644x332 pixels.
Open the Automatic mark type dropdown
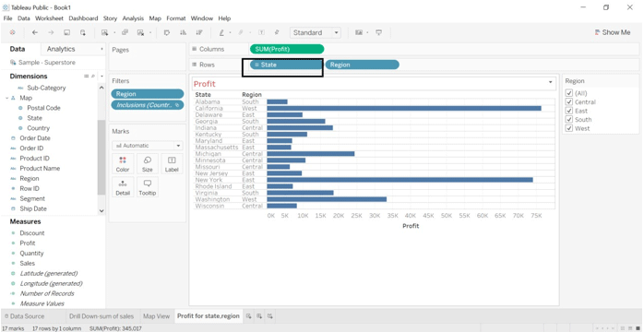click(x=148, y=146)
